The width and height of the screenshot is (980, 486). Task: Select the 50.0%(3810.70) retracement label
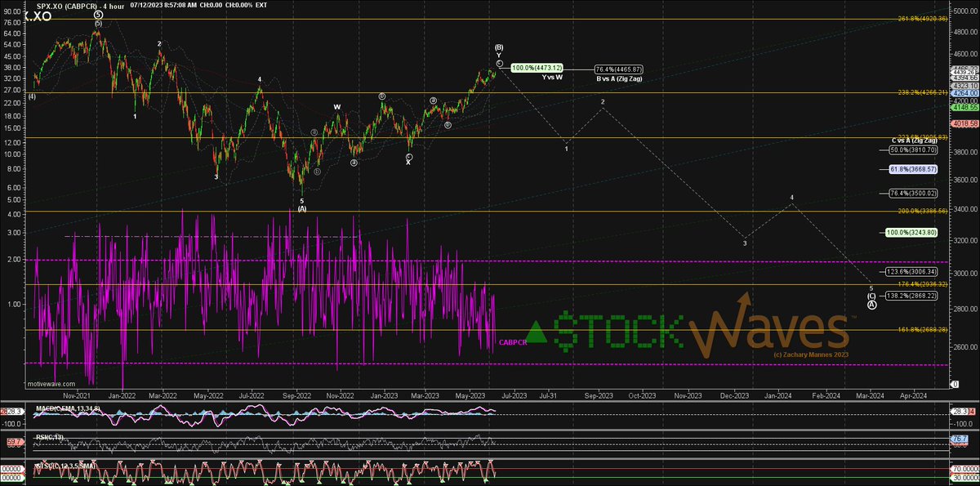[912, 150]
